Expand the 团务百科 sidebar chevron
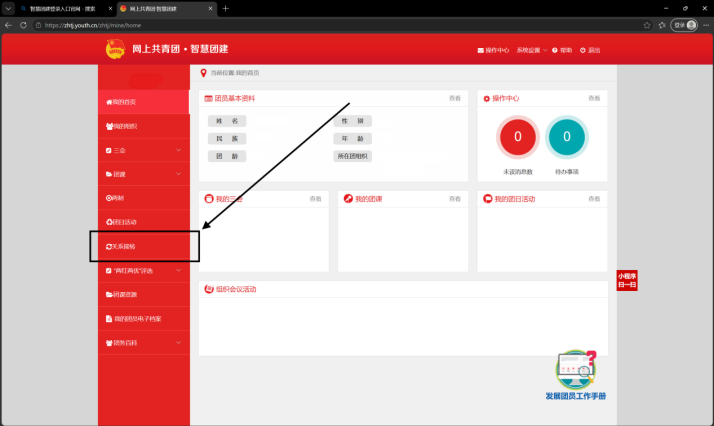This screenshot has height=426, width=714. [178, 343]
